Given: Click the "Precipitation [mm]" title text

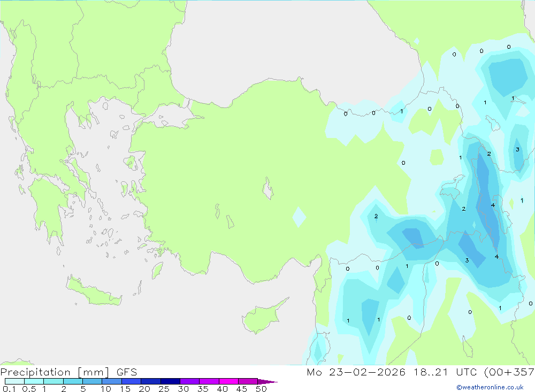Looking at the screenshot, I should pos(55,372).
